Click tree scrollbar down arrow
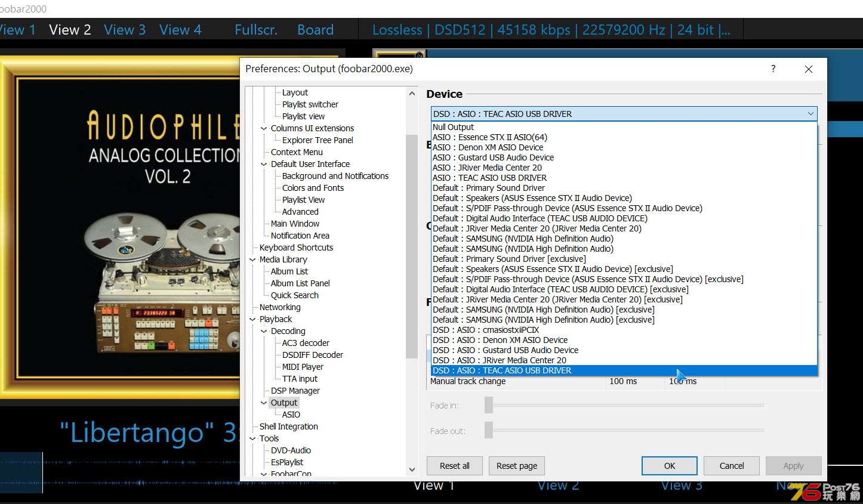This screenshot has width=863, height=504. (x=412, y=469)
